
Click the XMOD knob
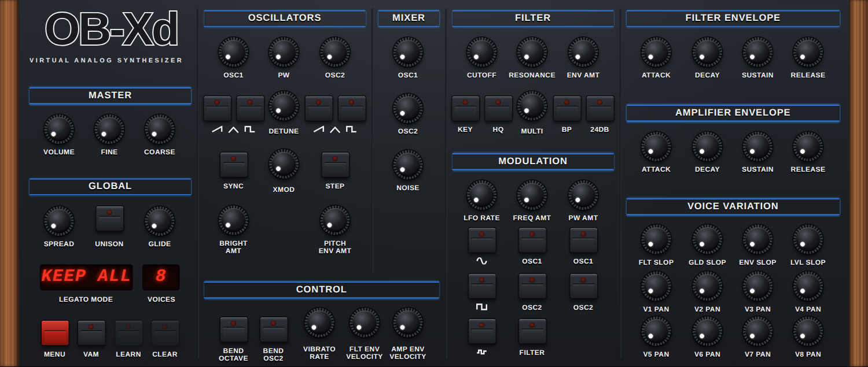[x=284, y=164]
